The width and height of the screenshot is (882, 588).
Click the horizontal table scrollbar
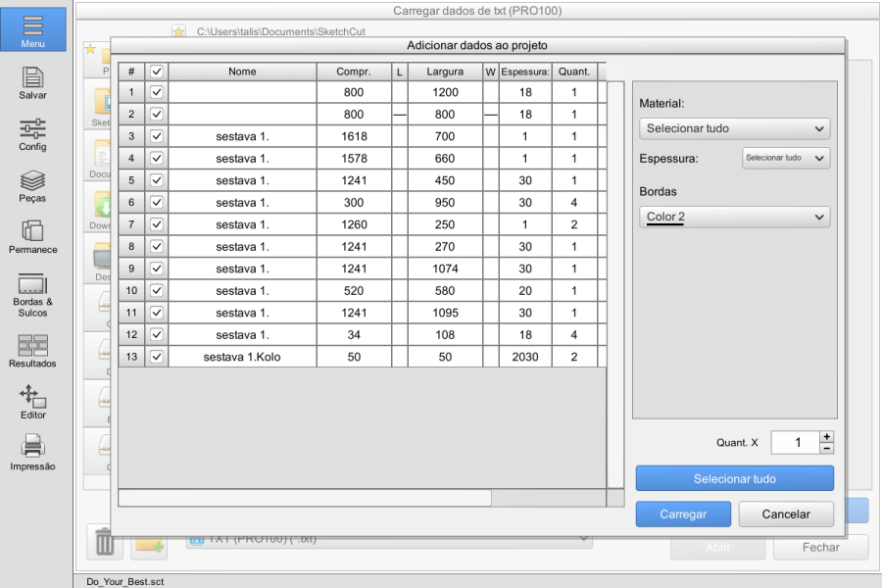click(x=305, y=498)
